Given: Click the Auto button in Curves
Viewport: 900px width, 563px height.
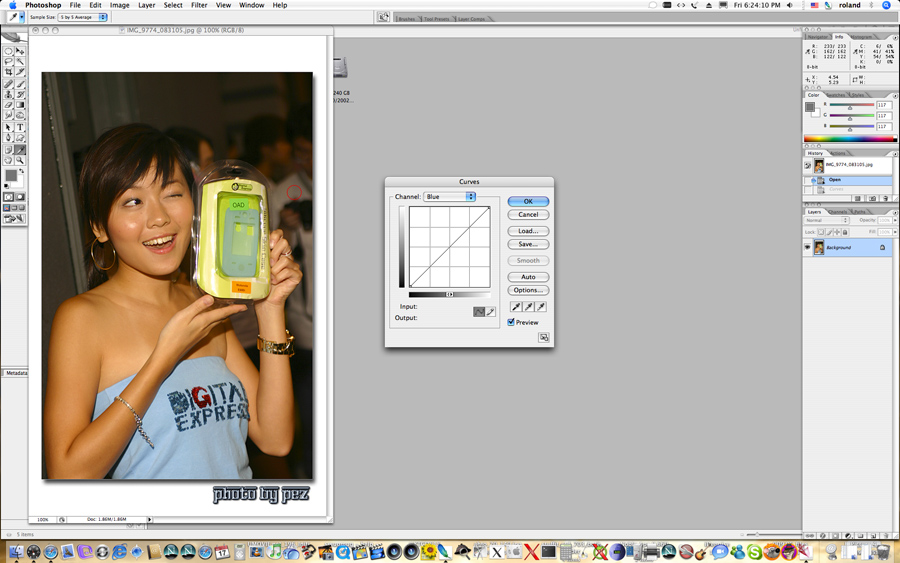Looking at the screenshot, I should [x=528, y=277].
